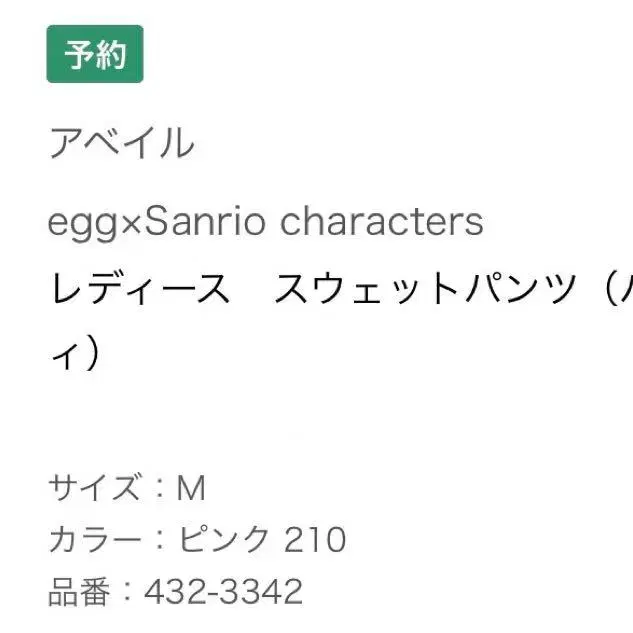This screenshot has width=633, height=633.
Task: Click the color code 210
Action: [315, 540]
